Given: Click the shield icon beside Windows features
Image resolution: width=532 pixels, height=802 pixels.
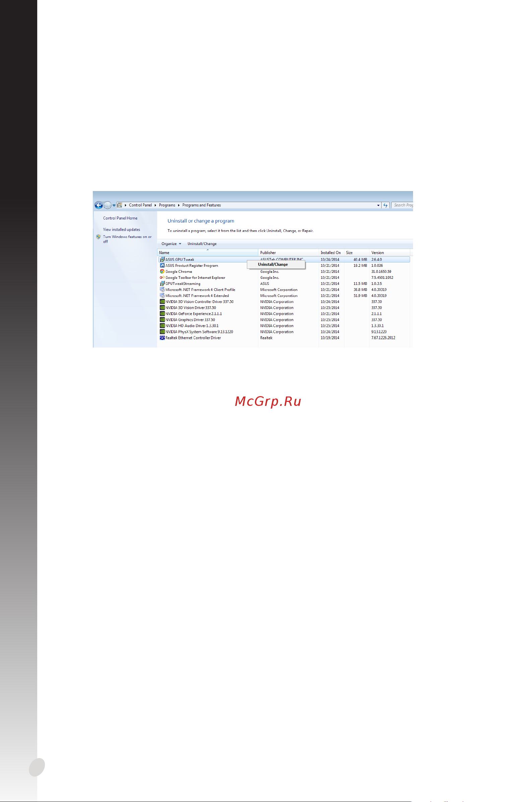Looking at the screenshot, I should [98, 237].
